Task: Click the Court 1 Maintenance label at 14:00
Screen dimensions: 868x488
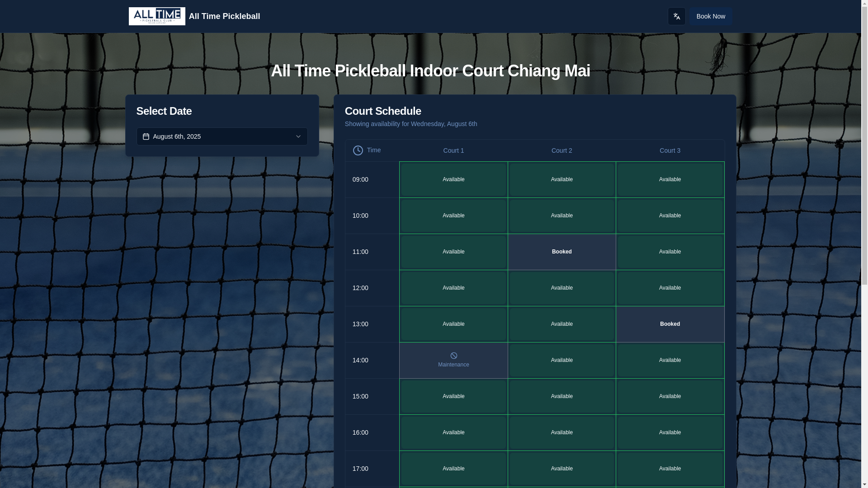Action: tap(453, 365)
